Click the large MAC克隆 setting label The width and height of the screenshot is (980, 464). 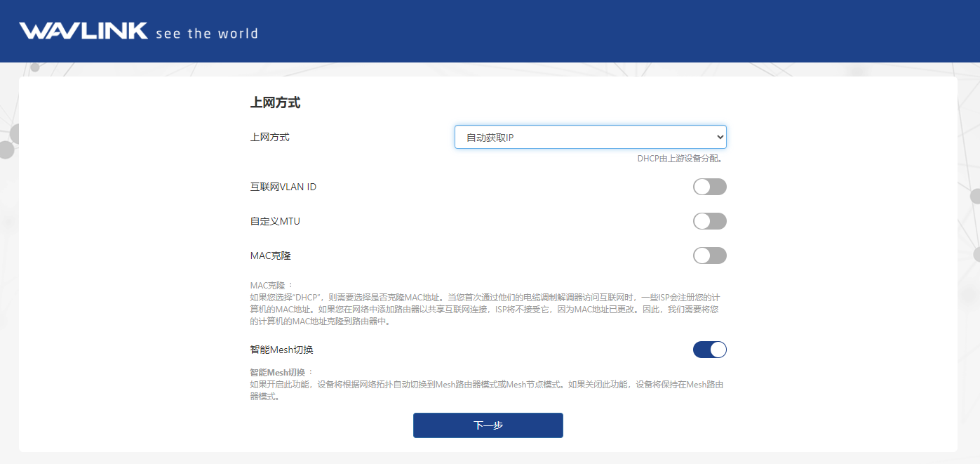click(270, 256)
